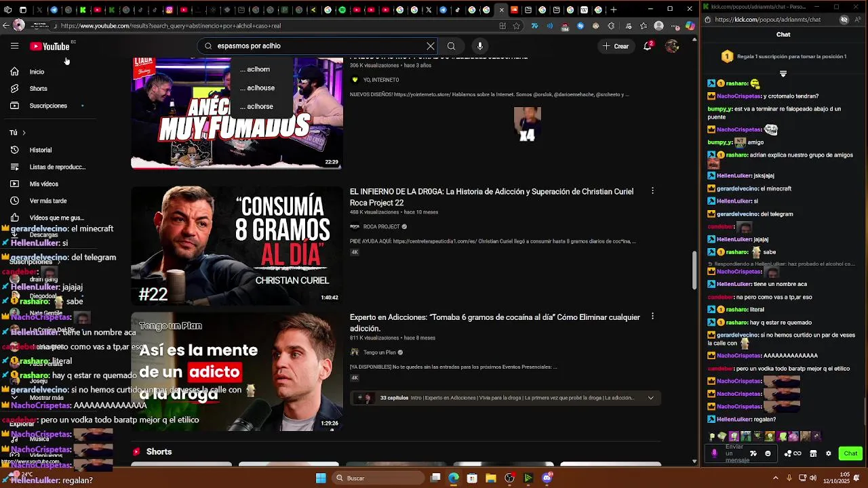Click the Windows taskbar Buscar search box
The width and height of the screenshot is (868, 488).
(379, 478)
